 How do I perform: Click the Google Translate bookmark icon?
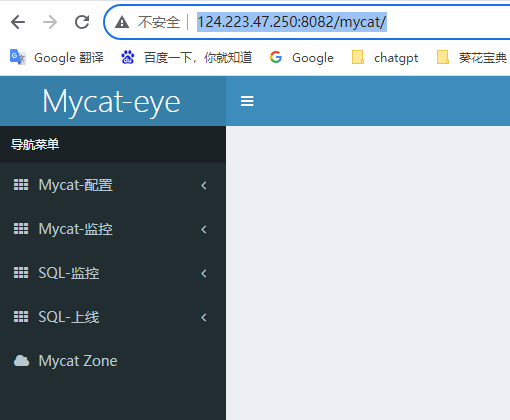coord(18,57)
